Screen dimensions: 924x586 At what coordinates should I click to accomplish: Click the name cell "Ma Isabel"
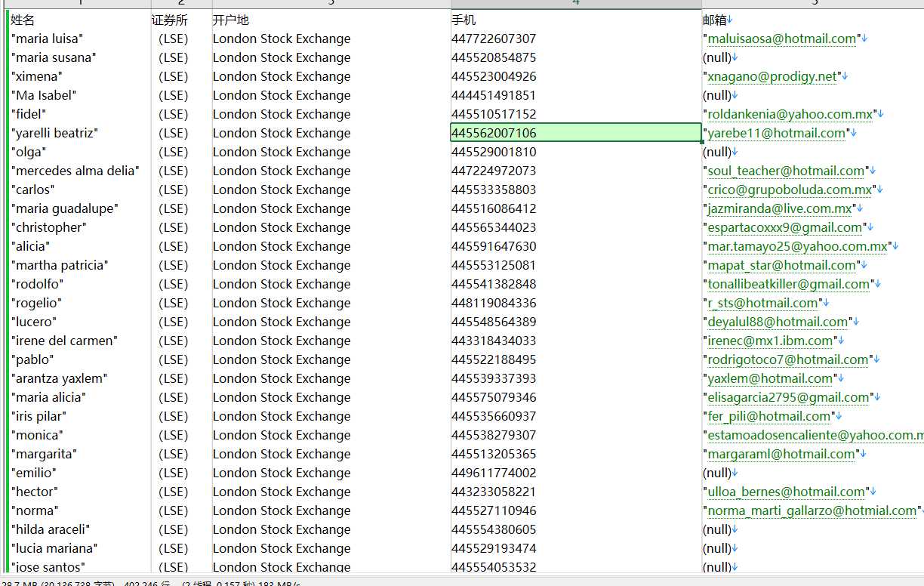point(44,95)
